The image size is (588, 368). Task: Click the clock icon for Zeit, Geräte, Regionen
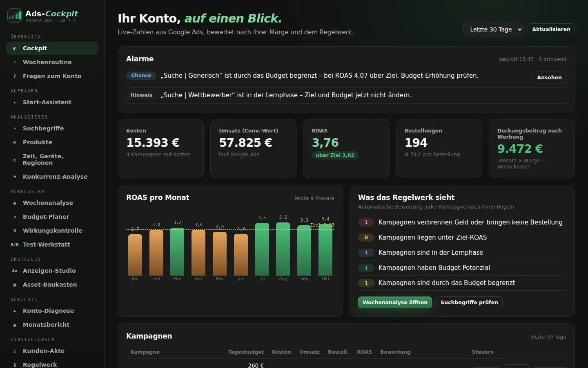pyautogui.click(x=15, y=159)
